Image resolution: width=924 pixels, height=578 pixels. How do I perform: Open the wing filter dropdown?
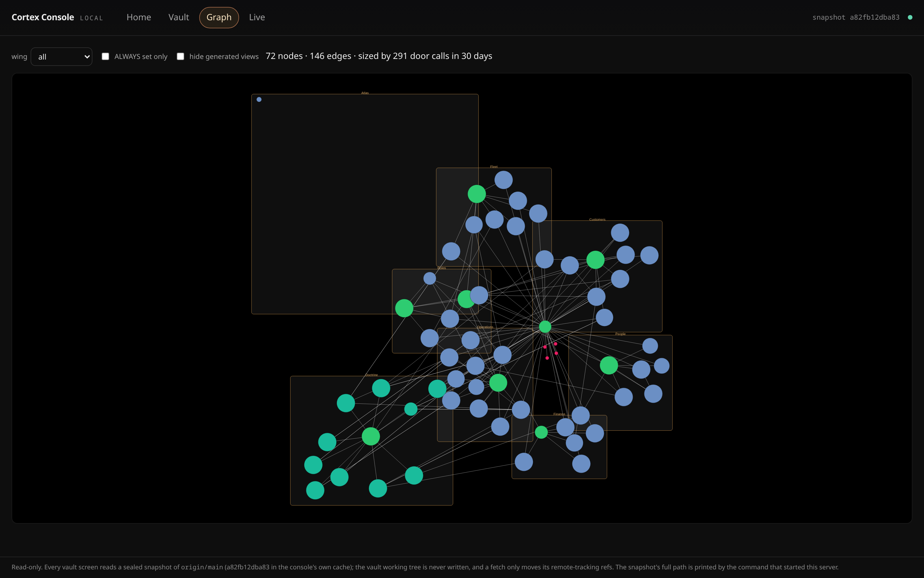pyautogui.click(x=62, y=57)
